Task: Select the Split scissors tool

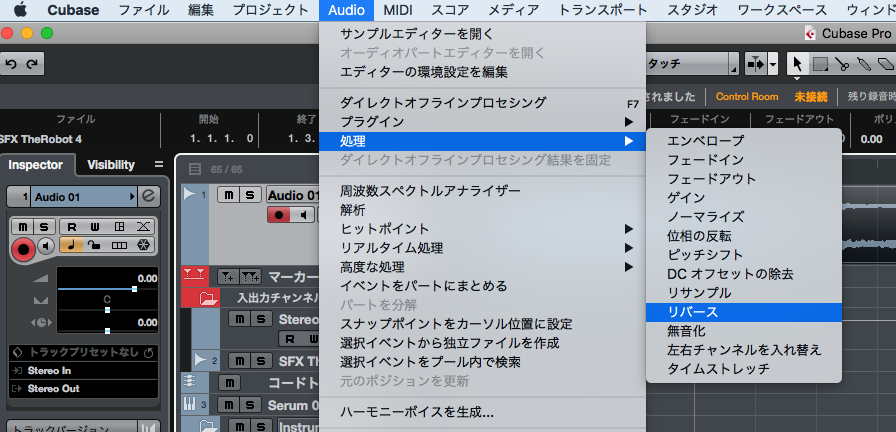Action: (842, 63)
